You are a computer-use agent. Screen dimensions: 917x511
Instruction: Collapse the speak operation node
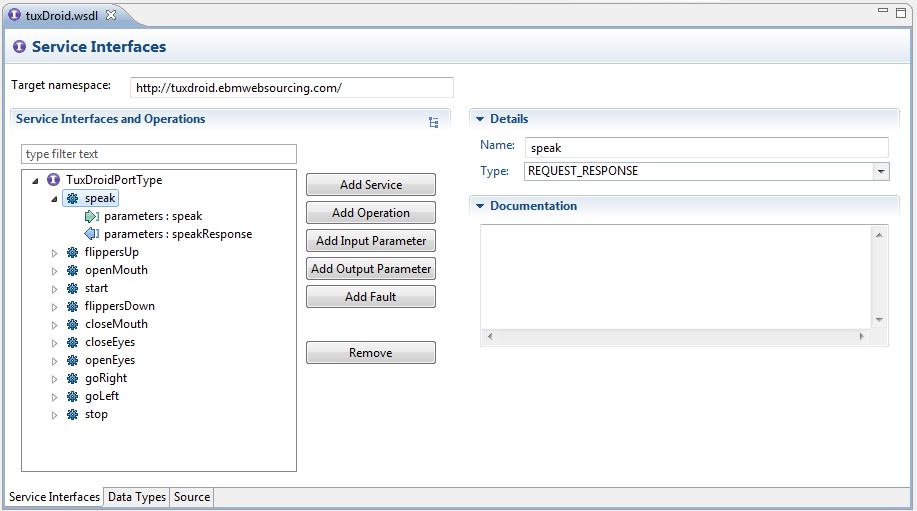pos(55,198)
